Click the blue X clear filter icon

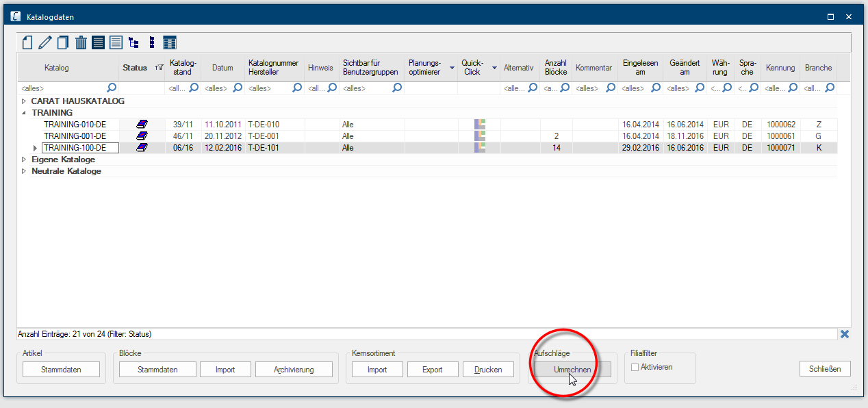(844, 334)
